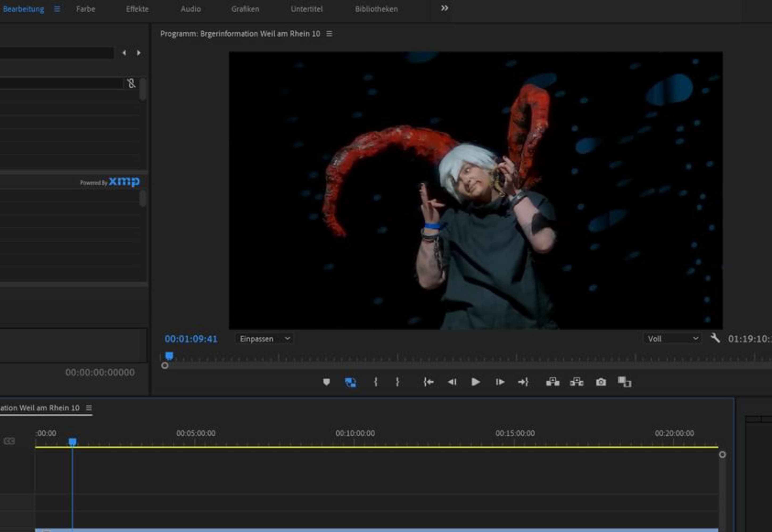Add a marker in Program monitor

[x=326, y=382]
